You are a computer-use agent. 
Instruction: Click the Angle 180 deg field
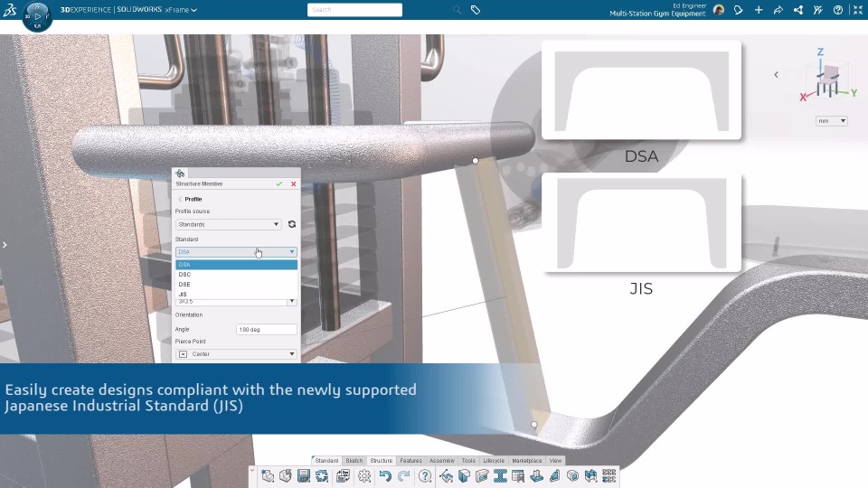click(x=266, y=329)
